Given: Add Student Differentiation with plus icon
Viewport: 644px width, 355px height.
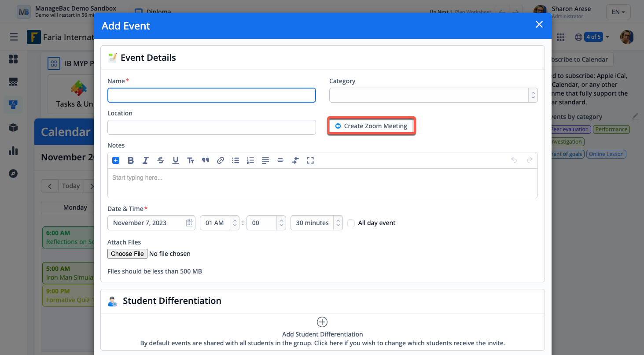Looking at the screenshot, I should pos(322,322).
